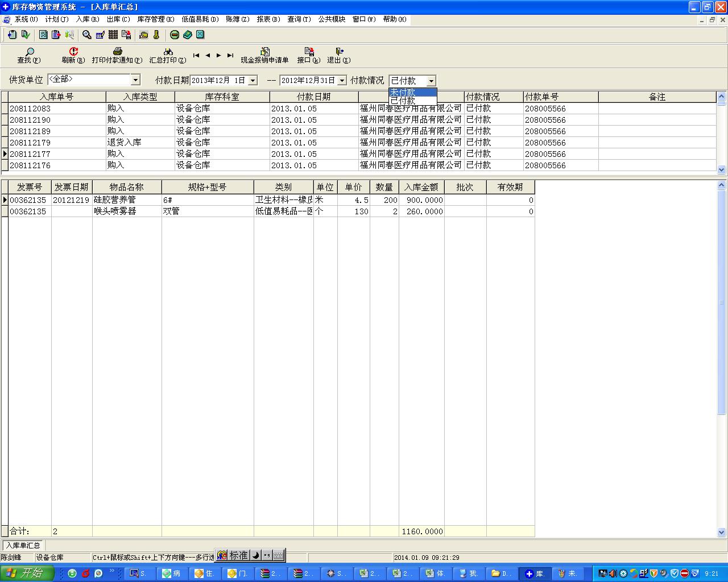
Task: Go to the last record arrow
Action: click(x=230, y=56)
